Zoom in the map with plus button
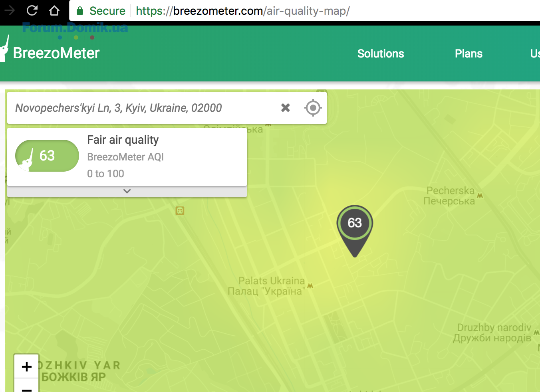The height and width of the screenshot is (392, 540). (26, 366)
